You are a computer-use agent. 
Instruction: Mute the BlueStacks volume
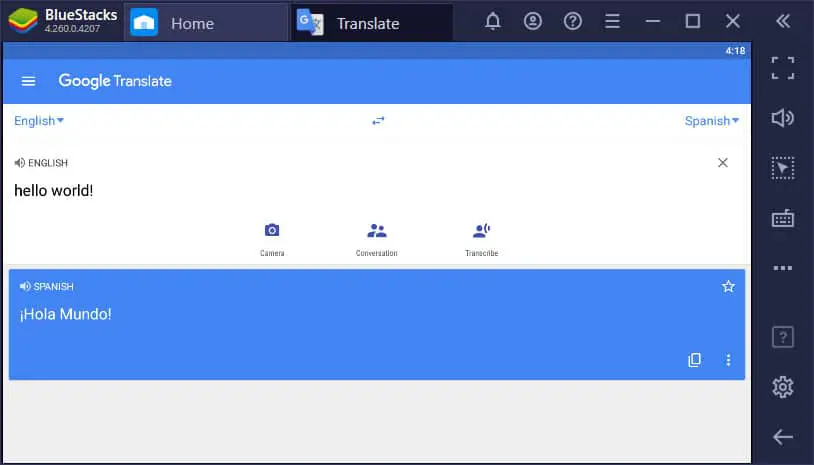(x=782, y=118)
